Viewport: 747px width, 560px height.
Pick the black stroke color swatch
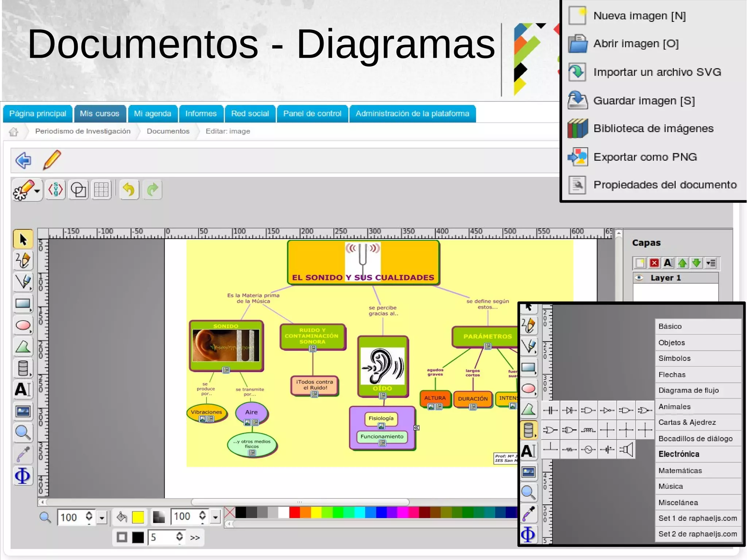(138, 537)
